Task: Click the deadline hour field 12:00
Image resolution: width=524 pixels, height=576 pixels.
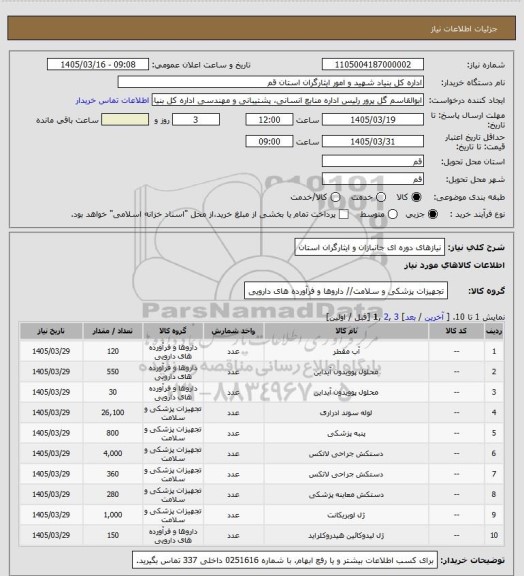Action: pos(269,120)
